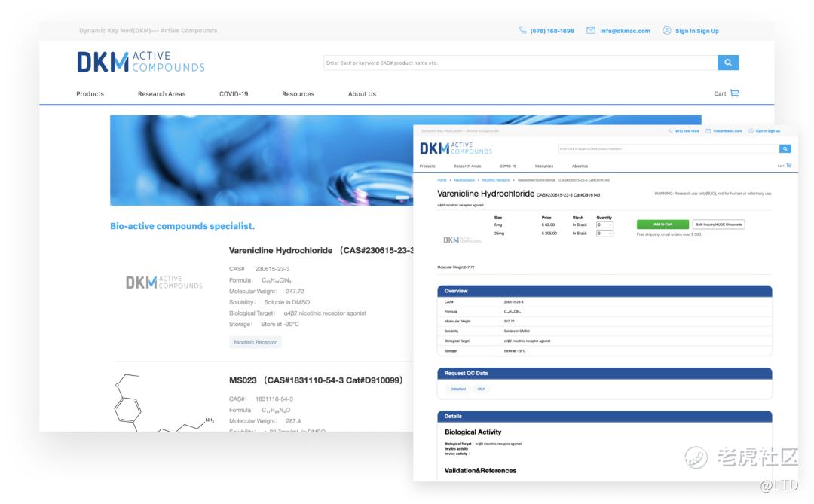Screen dimensions: 814x504
Task: Click the Varenicline placeholder logo thumbnail on homepage
Action: click(x=164, y=283)
